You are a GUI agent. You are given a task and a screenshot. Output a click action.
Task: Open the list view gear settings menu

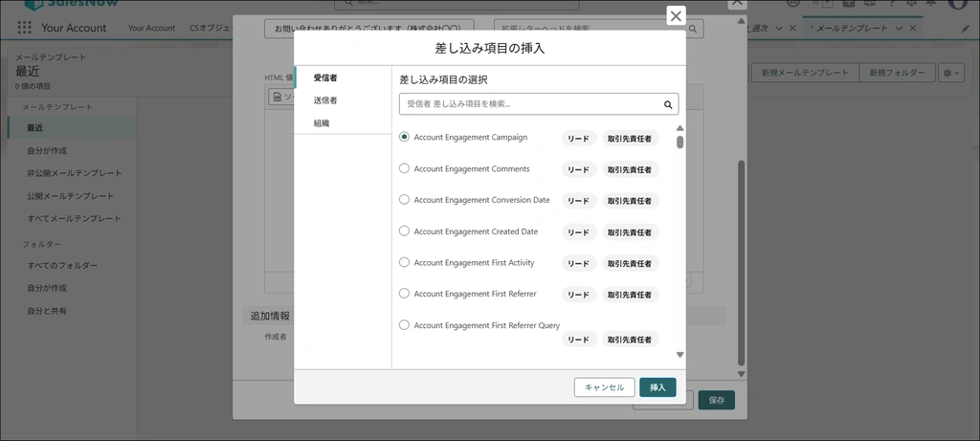(x=950, y=74)
